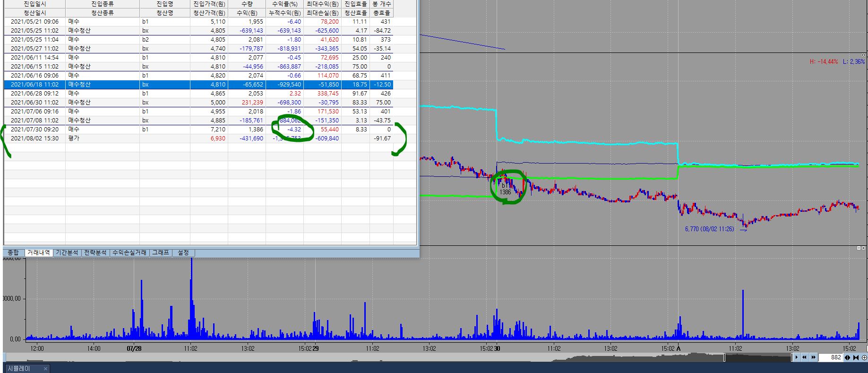868x373 pixels.
Task: Click the fast-forward double-arrow chart button
Action: [814, 357]
